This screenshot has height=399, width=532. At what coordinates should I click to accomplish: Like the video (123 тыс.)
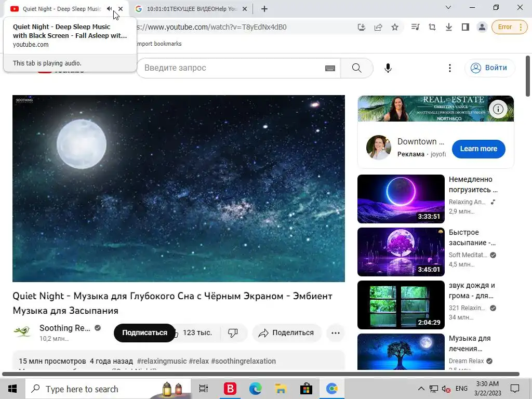tap(197, 333)
